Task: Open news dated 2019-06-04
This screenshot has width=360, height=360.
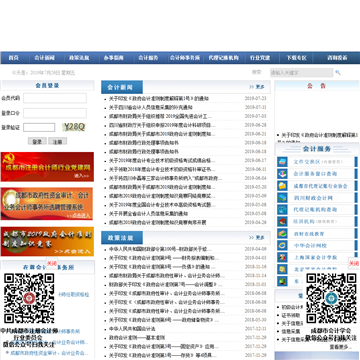Action: [x=165, y=178]
